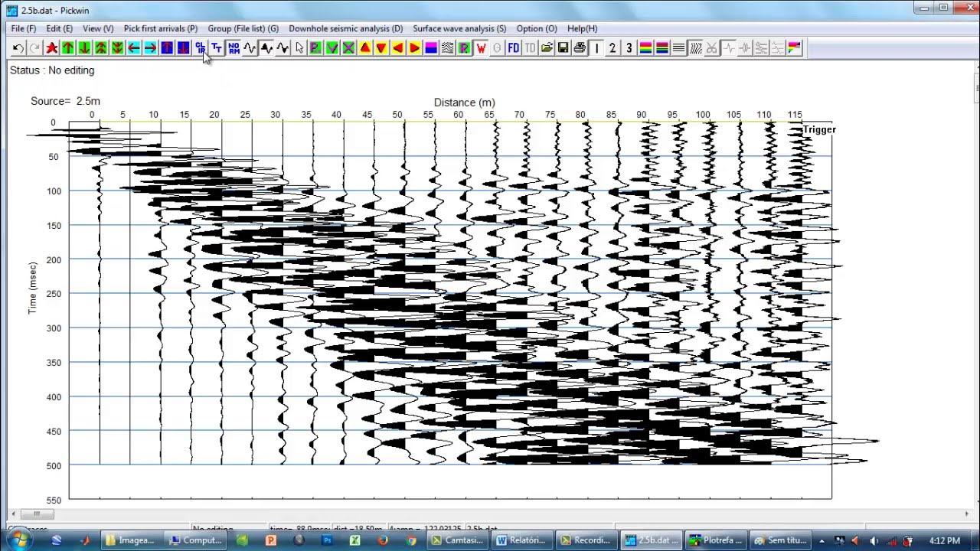The width and height of the screenshot is (980, 551).
Task: Click the double down arrow on green icon
Action: (x=117, y=48)
